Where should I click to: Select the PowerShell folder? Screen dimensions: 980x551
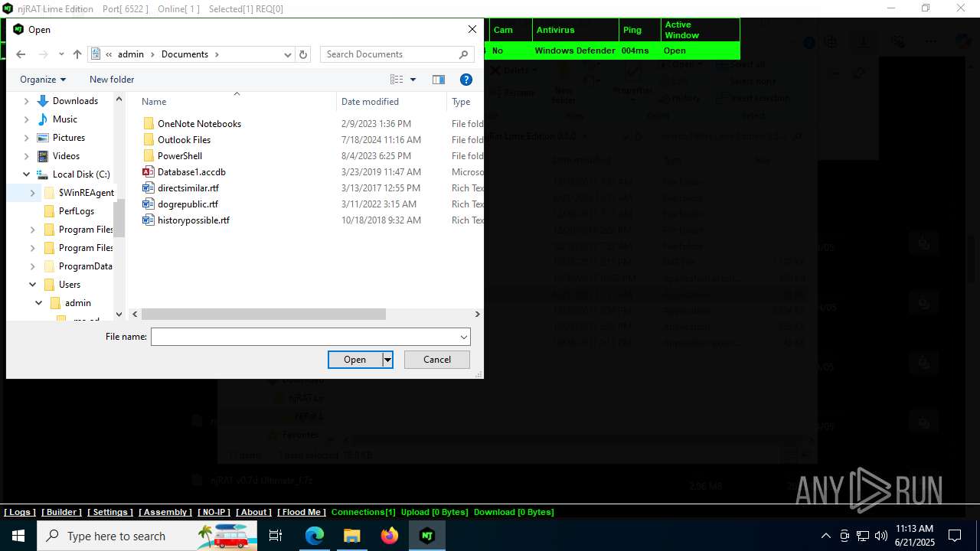pos(180,156)
